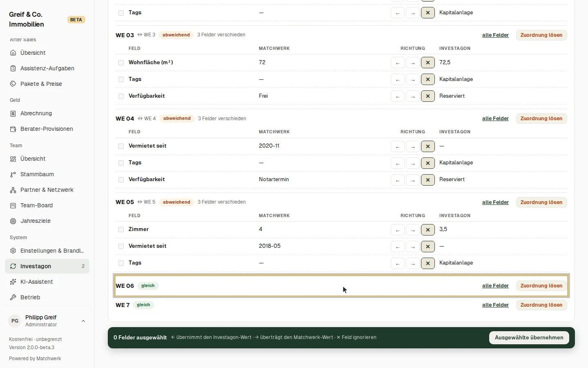Check Vermietet seit in WE 04
This screenshot has height=368, width=588.
pos(121,146)
